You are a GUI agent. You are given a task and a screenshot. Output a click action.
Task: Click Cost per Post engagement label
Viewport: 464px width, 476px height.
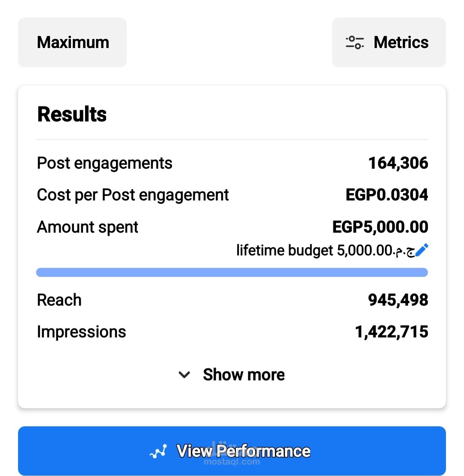(x=132, y=195)
